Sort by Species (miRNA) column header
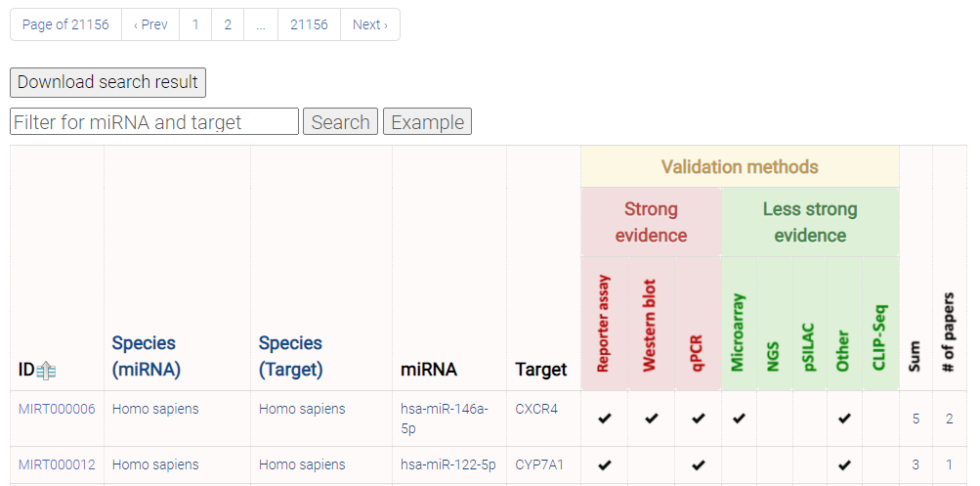The width and height of the screenshot is (980, 486). click(147, 357)
